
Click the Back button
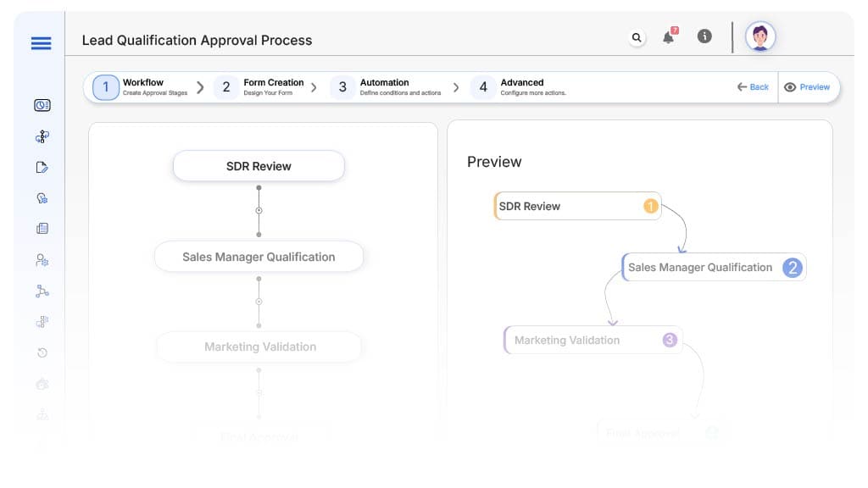[753, 87]
